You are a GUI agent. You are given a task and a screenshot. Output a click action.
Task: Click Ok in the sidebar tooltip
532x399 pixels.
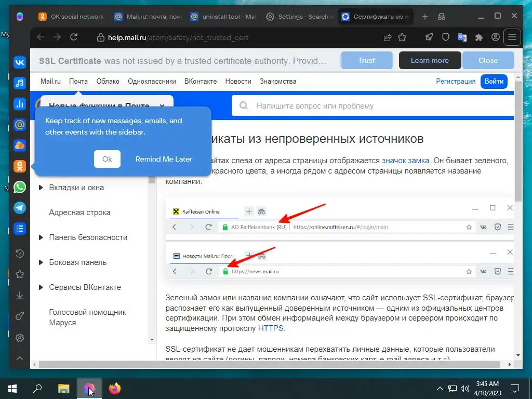click(107, 159)
